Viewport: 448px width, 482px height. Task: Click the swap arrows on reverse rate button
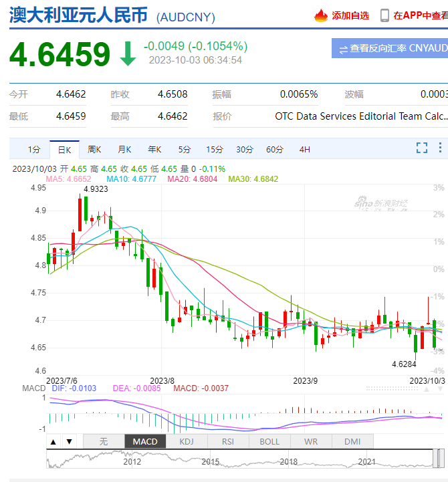pos(343,48)
